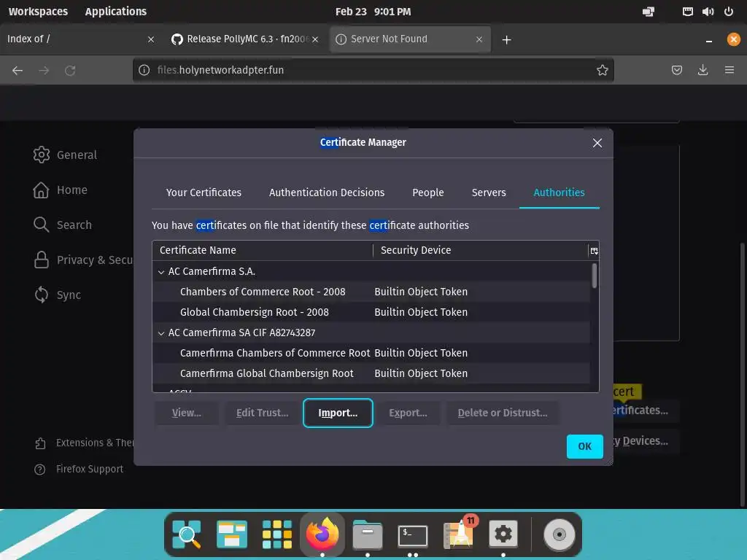747x560 pixels.
Task: Click the Edit Trust... button
Action: pos(262,413)
